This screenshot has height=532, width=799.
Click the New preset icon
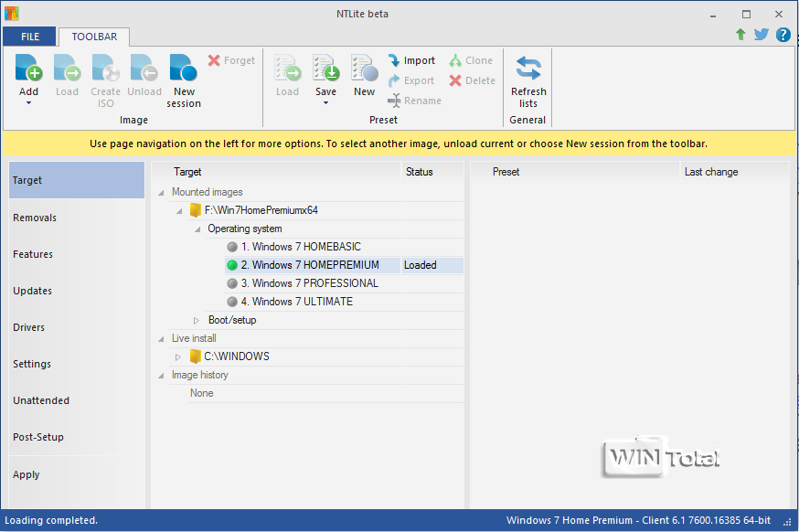pyautogui.click(x=364, y=69)
